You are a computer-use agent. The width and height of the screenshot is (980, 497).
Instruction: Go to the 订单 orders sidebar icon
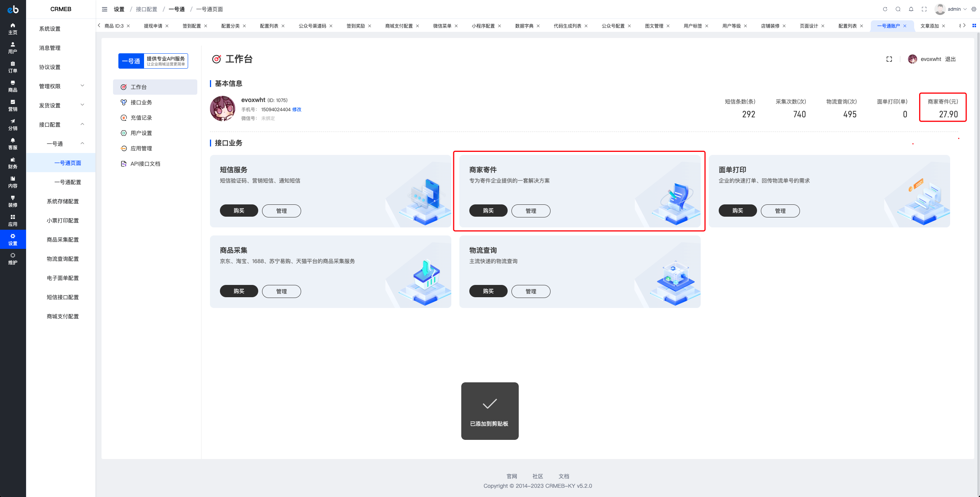(13, 67)
